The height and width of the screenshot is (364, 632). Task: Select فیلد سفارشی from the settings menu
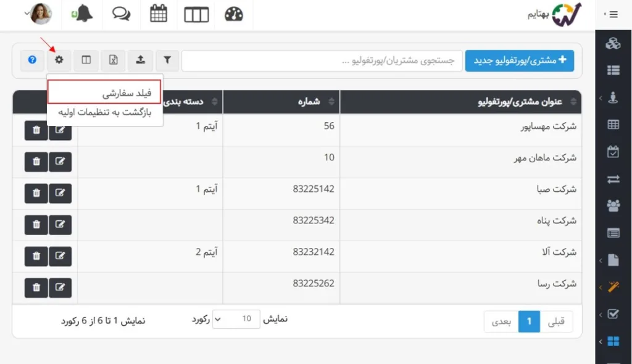(104, 91)
